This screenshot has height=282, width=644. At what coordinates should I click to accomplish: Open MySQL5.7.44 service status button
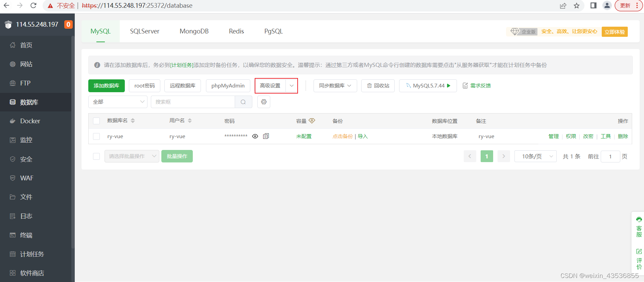[x=428, y=86]
